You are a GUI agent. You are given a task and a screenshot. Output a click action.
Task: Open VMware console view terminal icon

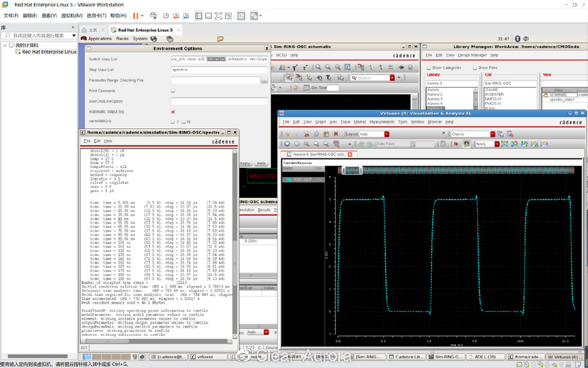click(242, 16)
